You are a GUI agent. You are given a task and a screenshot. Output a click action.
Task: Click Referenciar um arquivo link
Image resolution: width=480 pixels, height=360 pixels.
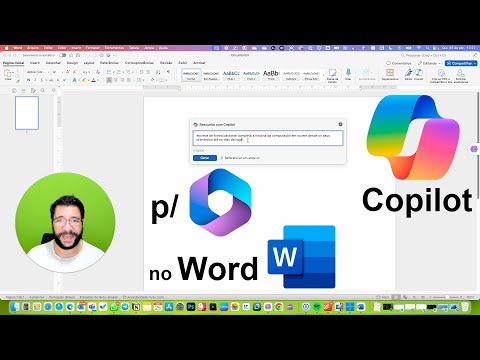point(240,158)
